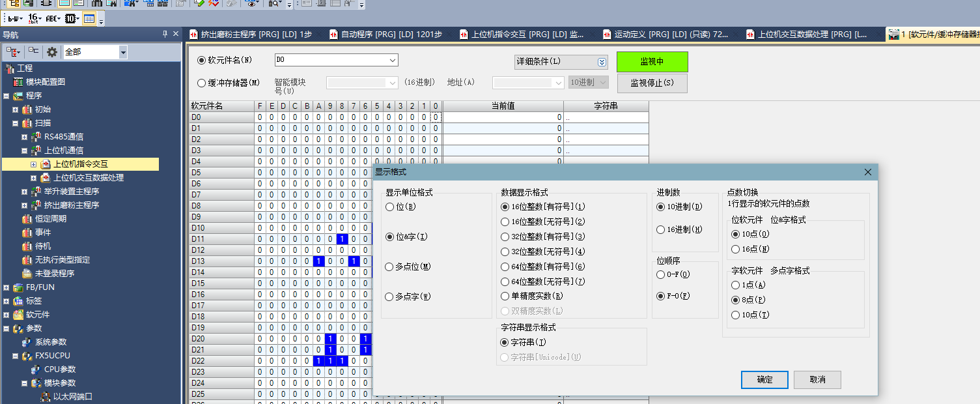This screenshot has width=980, height=404.
Task: Click the D0 row current value cell
Action: [503, 117]
